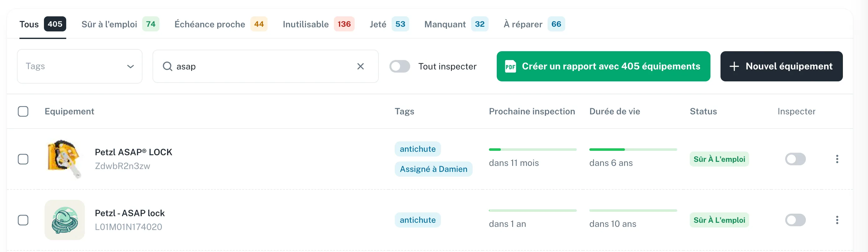Viewport: 868px width, 252px height.
Task: Click the magnifying glass search icon
Action: tap(168, 67)
